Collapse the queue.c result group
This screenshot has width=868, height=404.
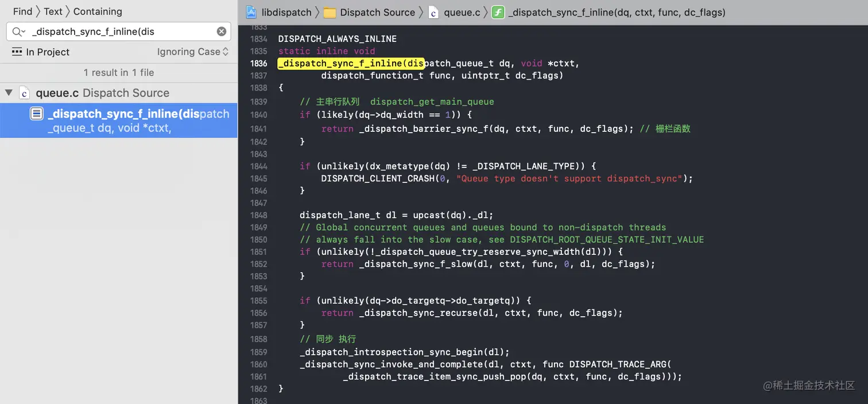click(9, 92)
